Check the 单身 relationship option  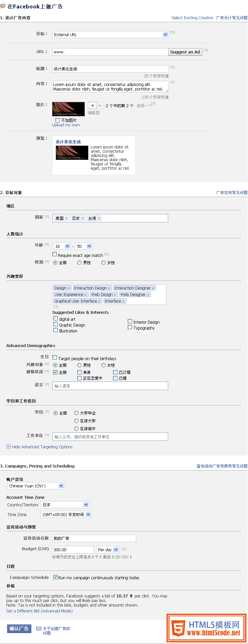click(x=79, y=372)
